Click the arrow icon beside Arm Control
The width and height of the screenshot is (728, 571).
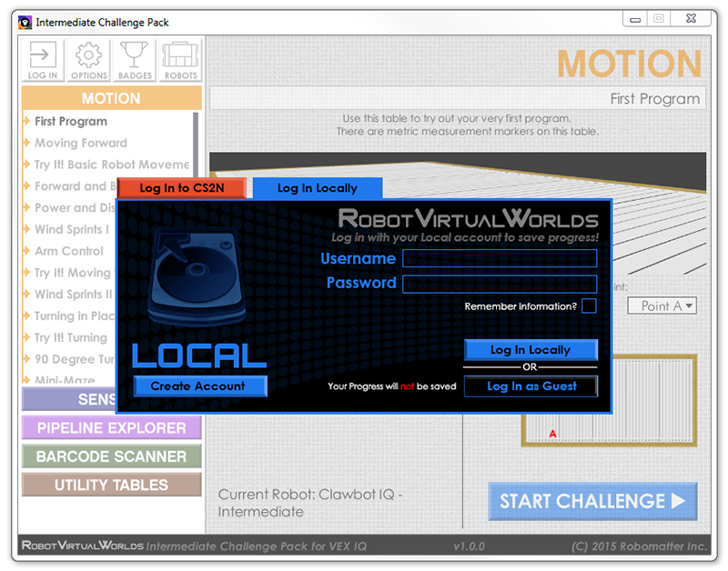(x=27, y=251)
